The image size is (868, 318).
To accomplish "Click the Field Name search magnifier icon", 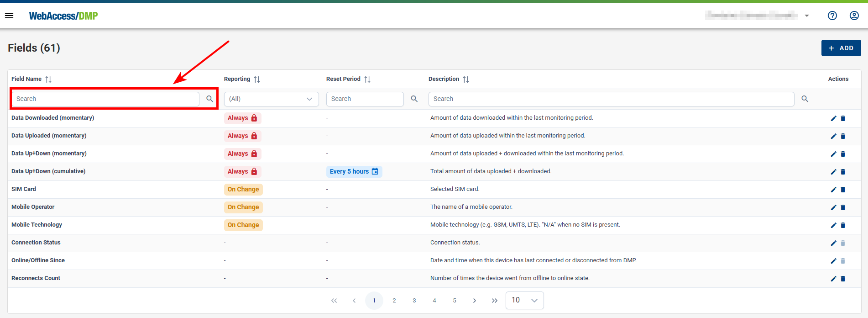I will coord(209,99).
